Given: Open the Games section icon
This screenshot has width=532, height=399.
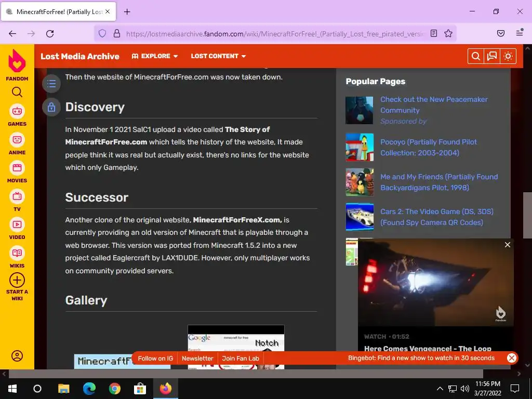Looking at the screenshot, I should [17, 111].
